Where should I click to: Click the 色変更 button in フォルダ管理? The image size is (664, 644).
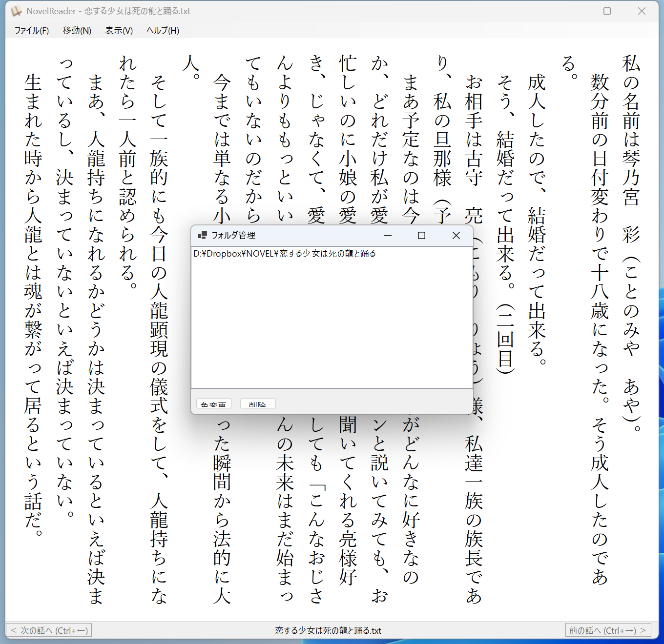click(x=213, y=403)
